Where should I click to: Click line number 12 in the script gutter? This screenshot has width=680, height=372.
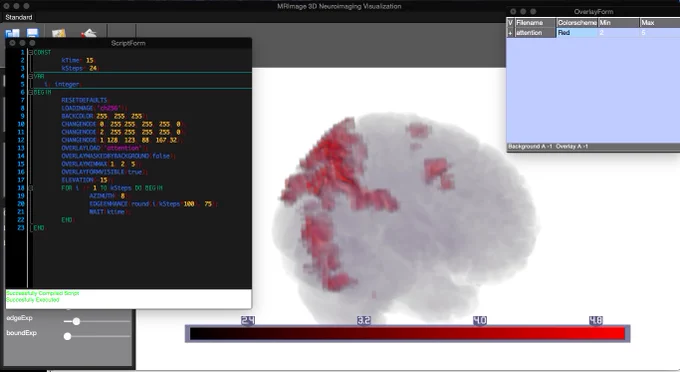(21, 140)
